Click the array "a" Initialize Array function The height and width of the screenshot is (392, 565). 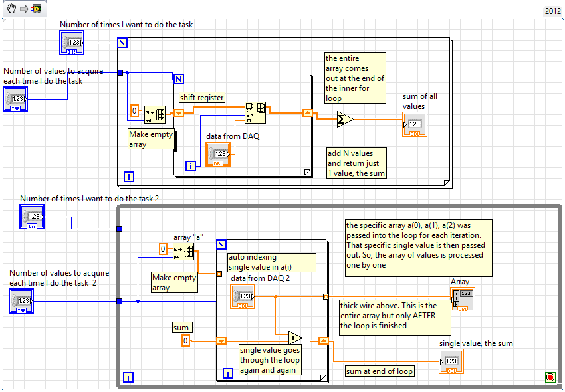(x=183, y=252)
